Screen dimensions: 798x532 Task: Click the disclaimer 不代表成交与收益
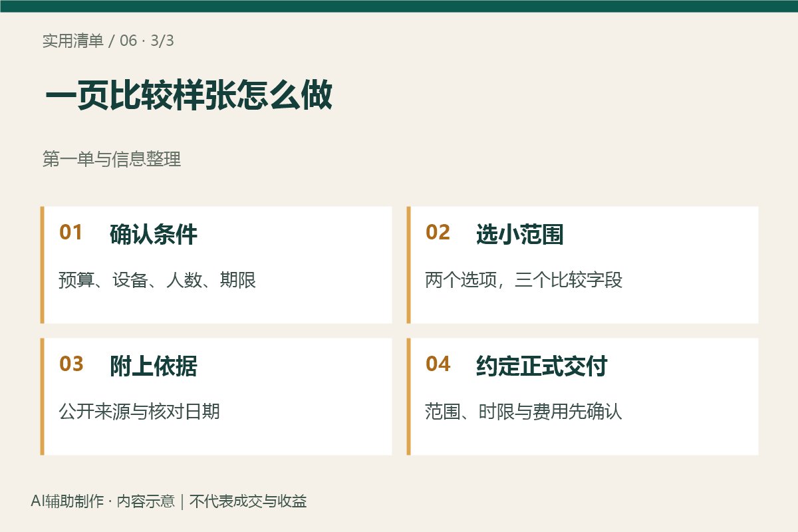(248, 501)
